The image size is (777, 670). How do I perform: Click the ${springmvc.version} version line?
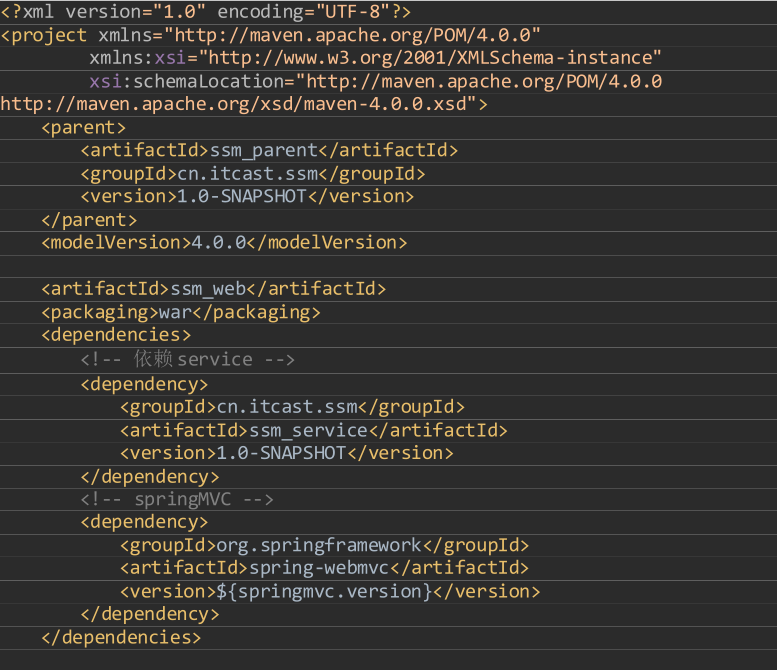pos(330,592)
